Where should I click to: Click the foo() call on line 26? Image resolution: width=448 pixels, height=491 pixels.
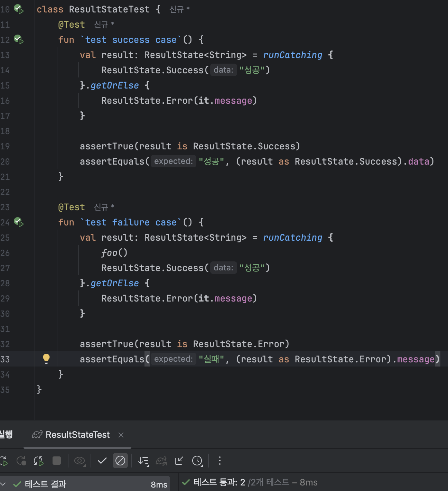coord(114,253)
